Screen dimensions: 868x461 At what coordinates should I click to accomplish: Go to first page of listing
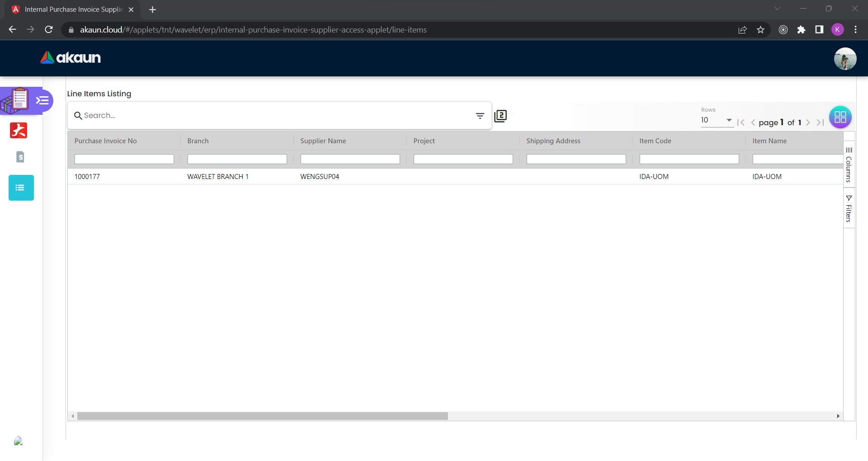pyautogui.click(x=741, y=122)
